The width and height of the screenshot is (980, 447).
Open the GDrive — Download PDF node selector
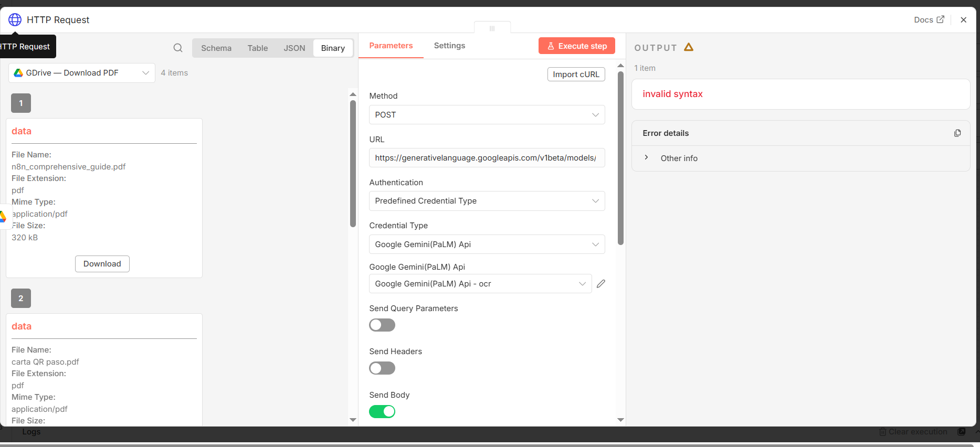click(82, 73)
